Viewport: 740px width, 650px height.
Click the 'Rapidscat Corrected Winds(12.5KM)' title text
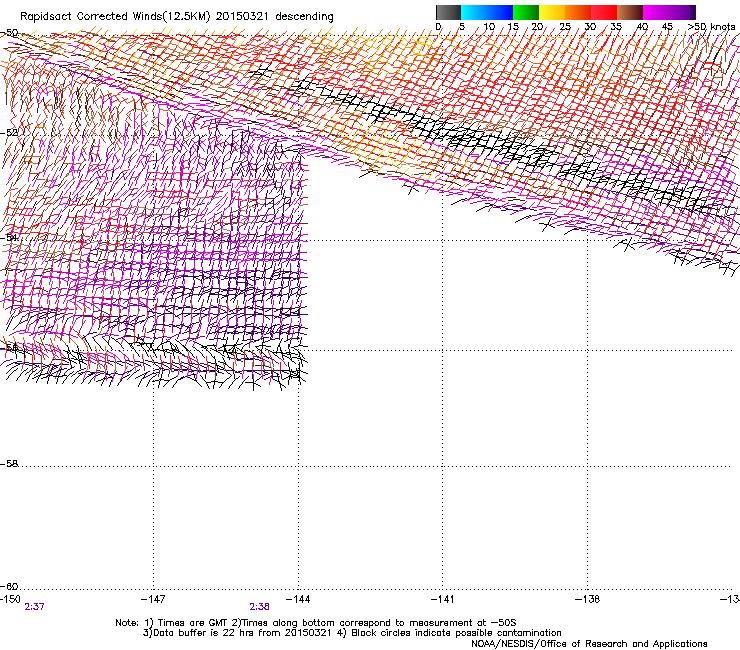[115, 17]
